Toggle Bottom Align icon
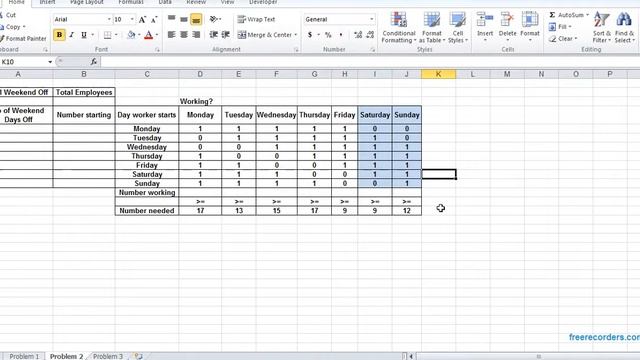Image resolution: width=640 pixels, height=360 pixels. click(196, 19)
